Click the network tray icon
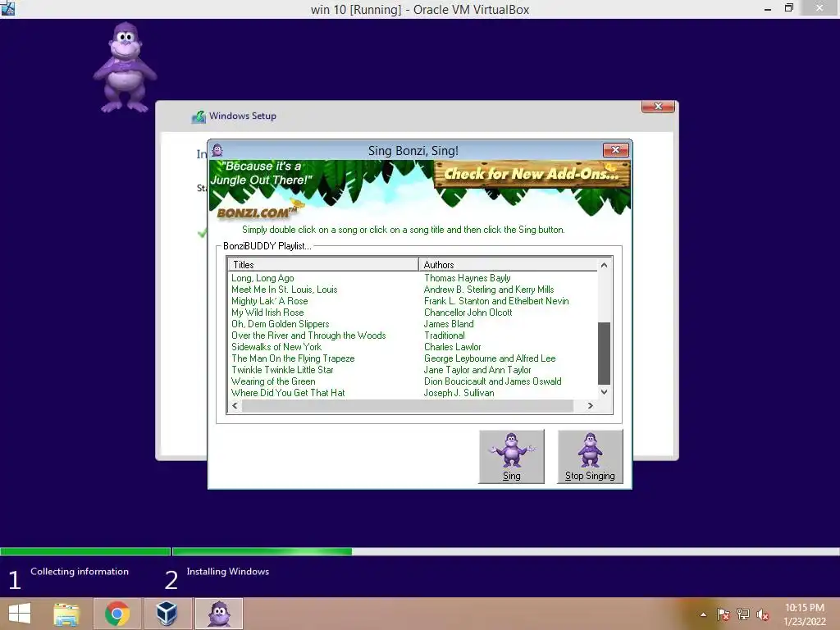This screenshot has height=630, width=840. click(742, 614)
